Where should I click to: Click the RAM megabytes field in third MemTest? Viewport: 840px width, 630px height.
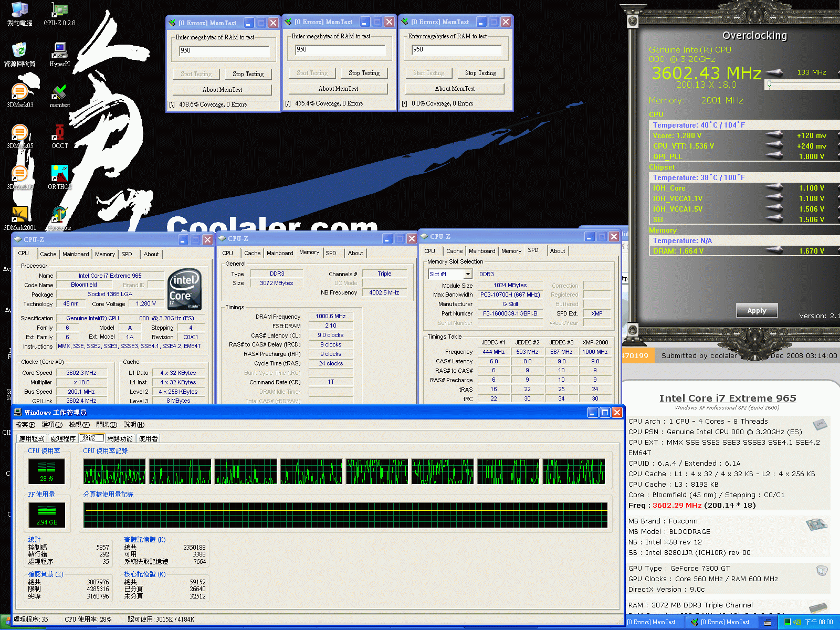457,49
